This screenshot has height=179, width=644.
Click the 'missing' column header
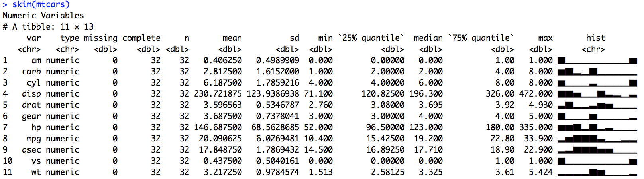100,38
